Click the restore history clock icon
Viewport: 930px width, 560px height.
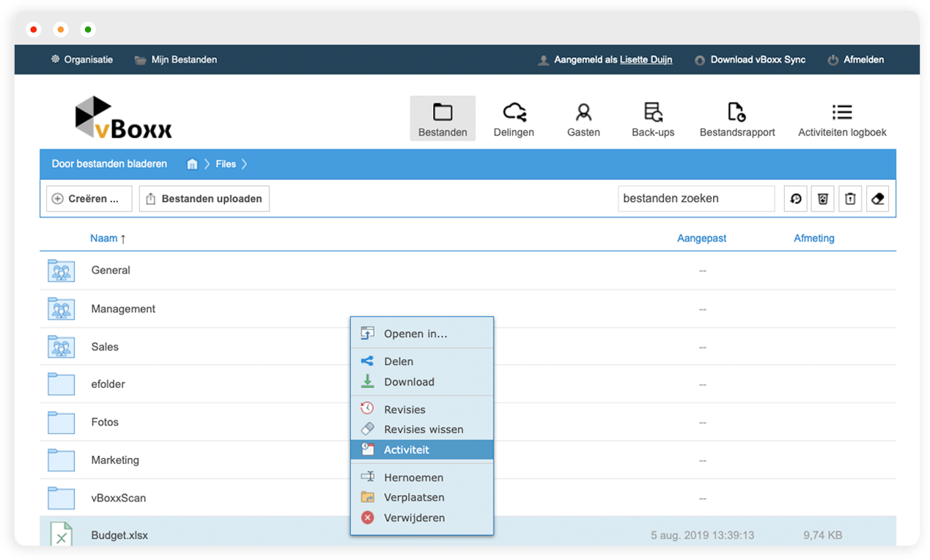tap(796, 199)
